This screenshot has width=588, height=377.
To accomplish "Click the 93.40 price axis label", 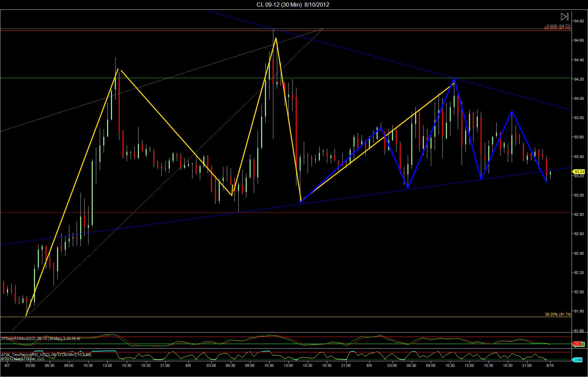I will (579, 157).
